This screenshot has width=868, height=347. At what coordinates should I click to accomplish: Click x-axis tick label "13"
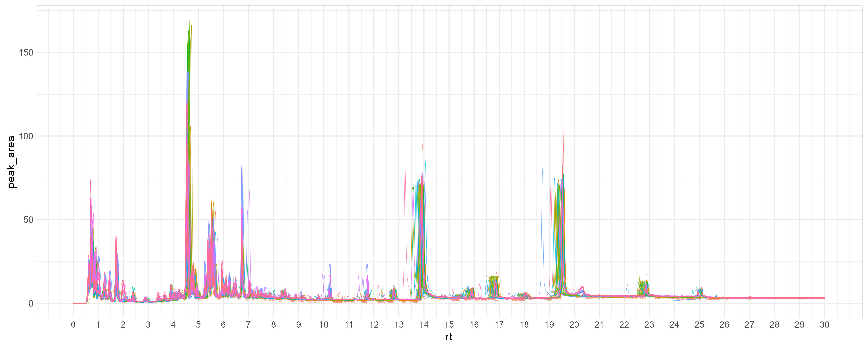pyautogui.click(x=399, y=325)
